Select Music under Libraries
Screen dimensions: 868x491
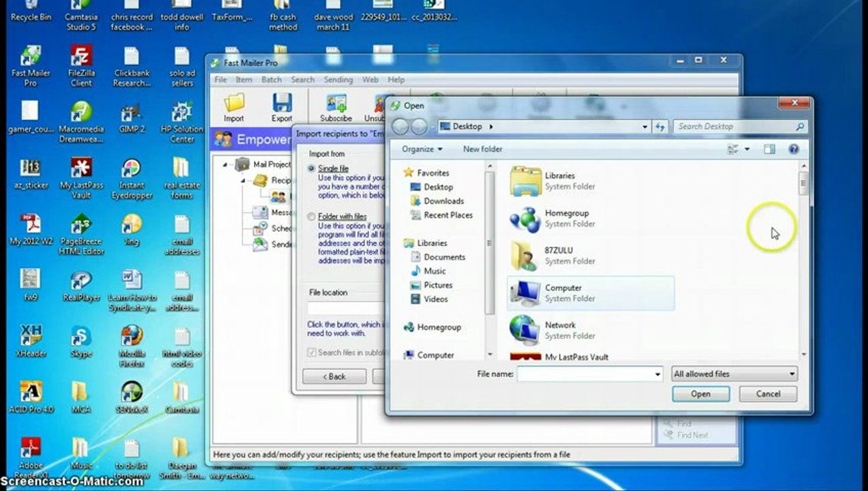(x=435, y=271)
